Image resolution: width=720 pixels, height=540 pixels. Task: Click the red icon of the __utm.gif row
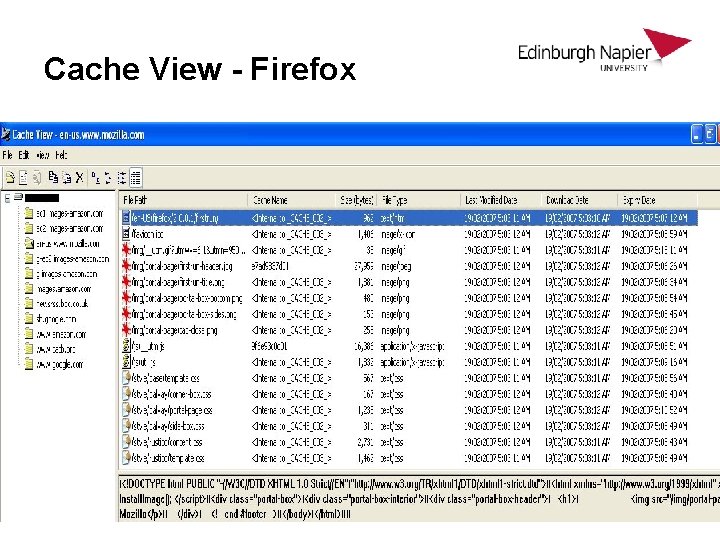(x=126, y=250)
